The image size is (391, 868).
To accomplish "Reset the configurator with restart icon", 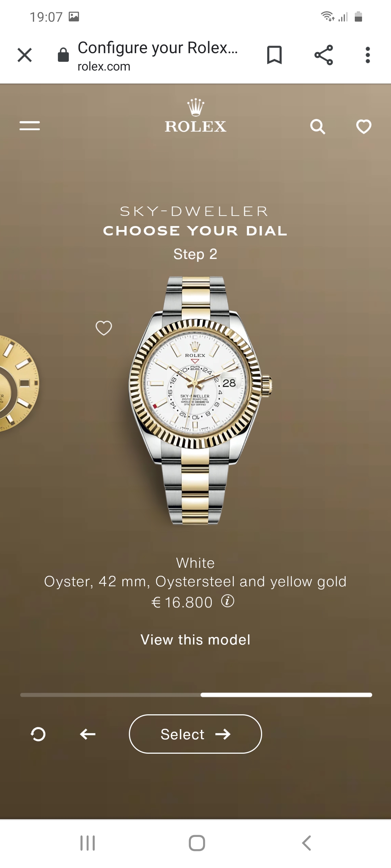I will 38,734.
